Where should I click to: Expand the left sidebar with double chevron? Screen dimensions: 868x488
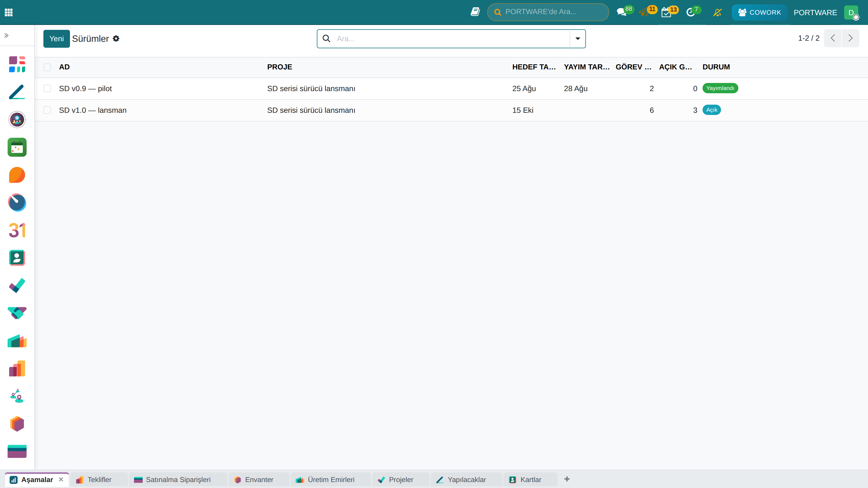coord(7,35)
